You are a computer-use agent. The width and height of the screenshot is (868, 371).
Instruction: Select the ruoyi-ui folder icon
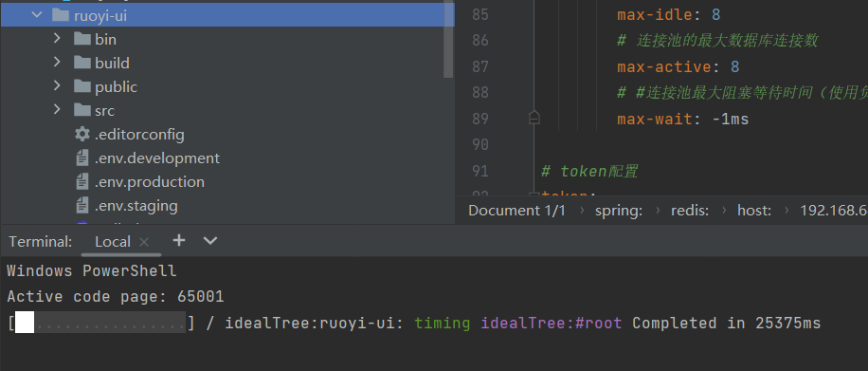[x=61, y=15]
